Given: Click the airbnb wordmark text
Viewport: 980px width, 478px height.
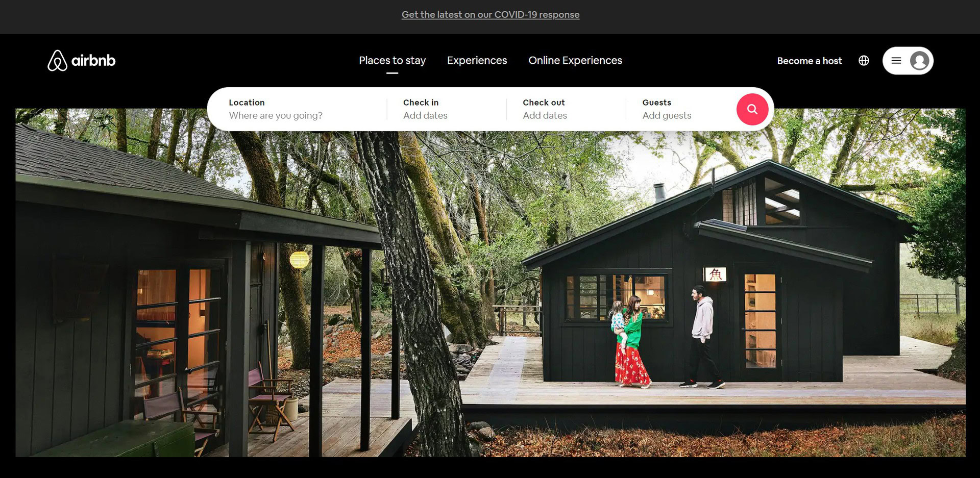Looking at the screenshot, I should pos(93,61).
